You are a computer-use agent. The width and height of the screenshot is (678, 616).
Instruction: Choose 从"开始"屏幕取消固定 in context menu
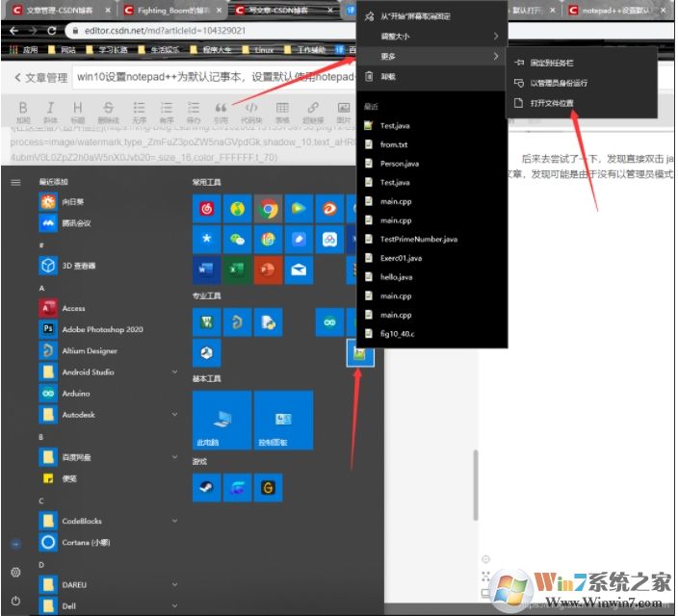point(431,16)
